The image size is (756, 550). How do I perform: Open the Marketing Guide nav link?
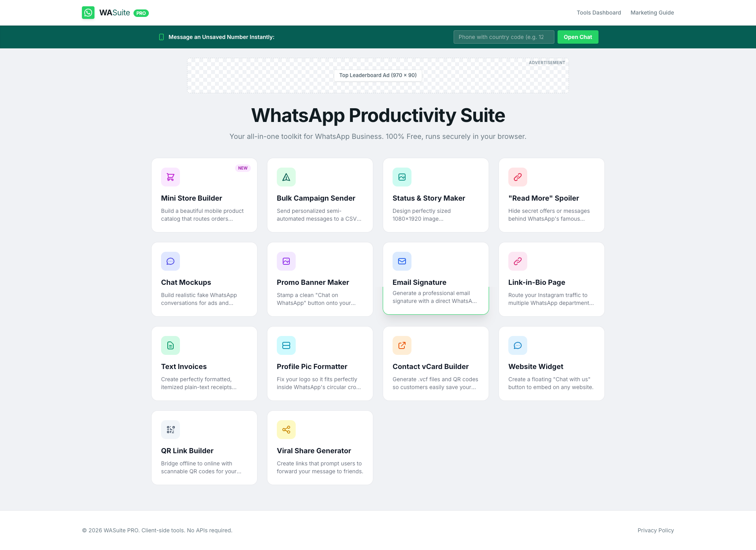coord(652,13)
